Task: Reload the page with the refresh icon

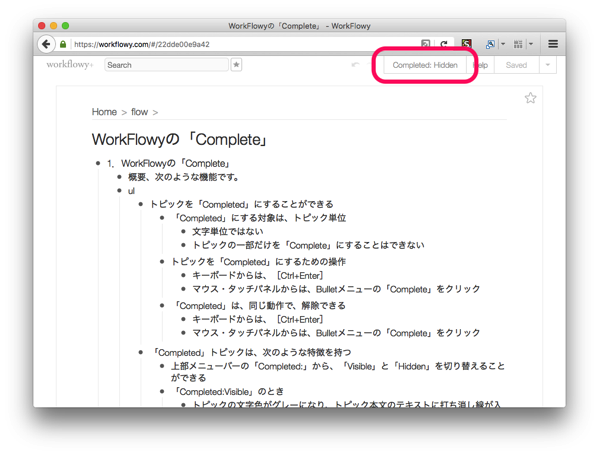Action: coord(444,44)
